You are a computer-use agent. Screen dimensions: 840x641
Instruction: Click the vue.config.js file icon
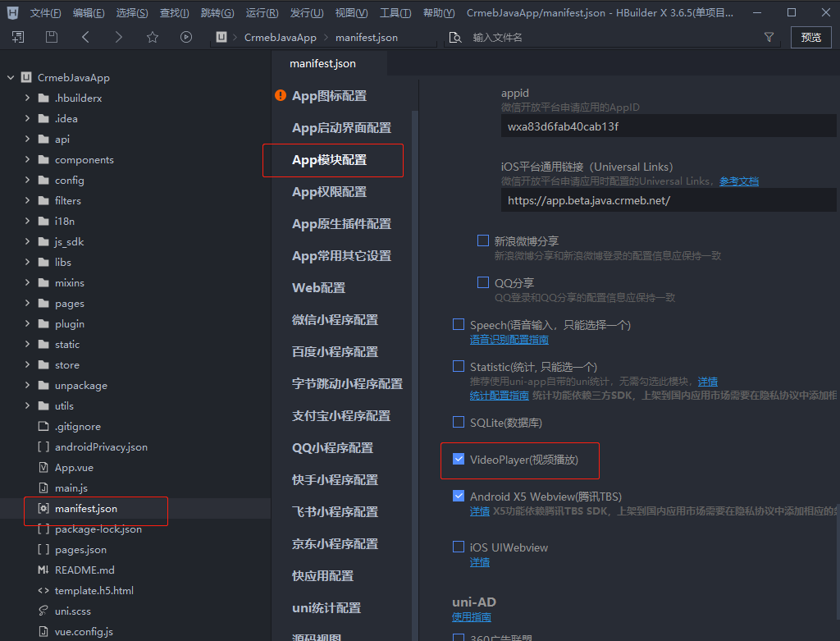(43, 631)
